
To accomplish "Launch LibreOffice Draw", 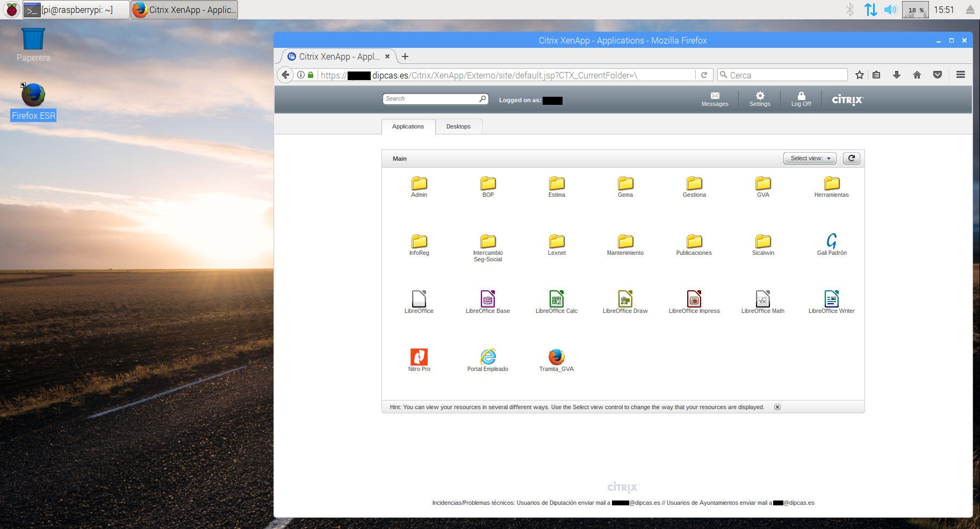I will click(x=625, y=302).
